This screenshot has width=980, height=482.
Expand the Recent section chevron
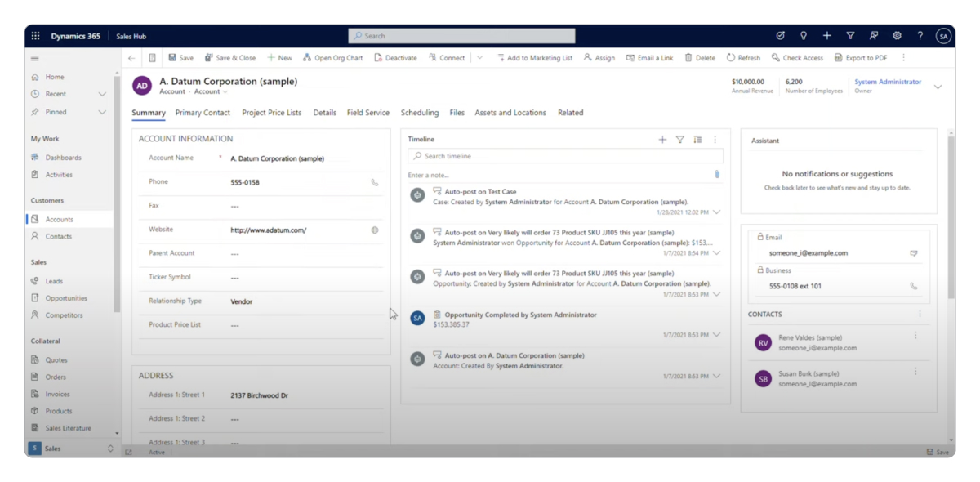[102, 95]
